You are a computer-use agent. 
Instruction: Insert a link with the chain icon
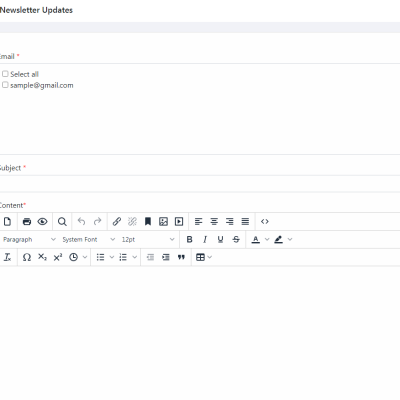tap(117, 221)
